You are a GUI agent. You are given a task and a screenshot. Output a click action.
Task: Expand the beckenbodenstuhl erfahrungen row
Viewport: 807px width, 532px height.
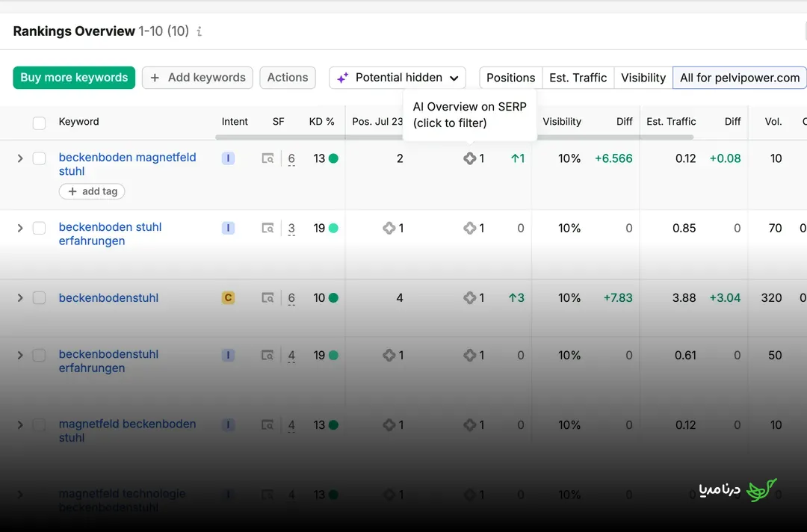[20, 355]
